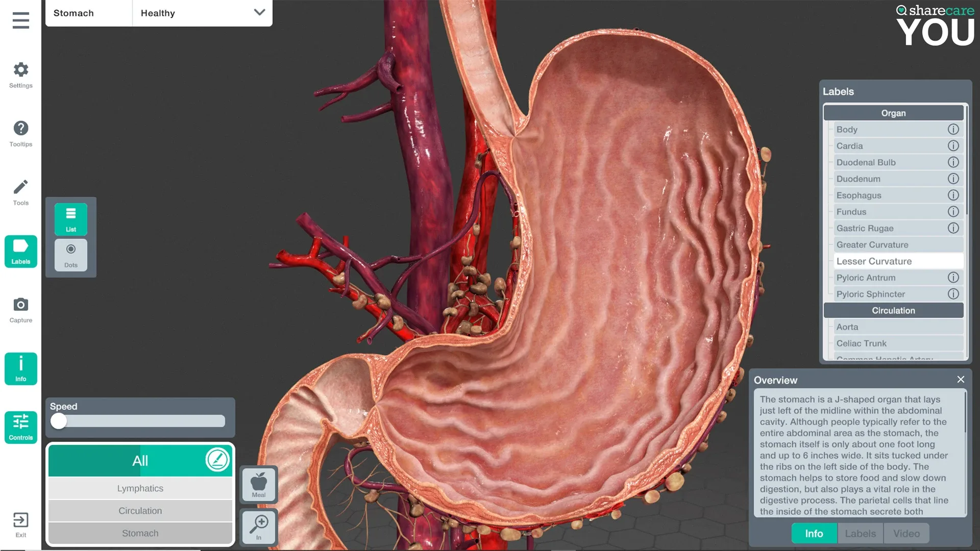Click the Meal apple icon
This screenshot has width=980, height=551.
259,484
